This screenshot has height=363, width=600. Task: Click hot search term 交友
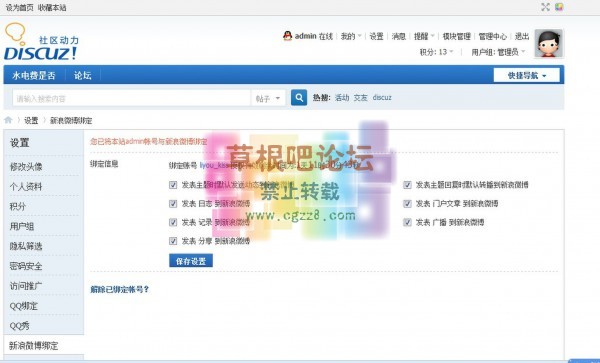click(x=360, y=98)
